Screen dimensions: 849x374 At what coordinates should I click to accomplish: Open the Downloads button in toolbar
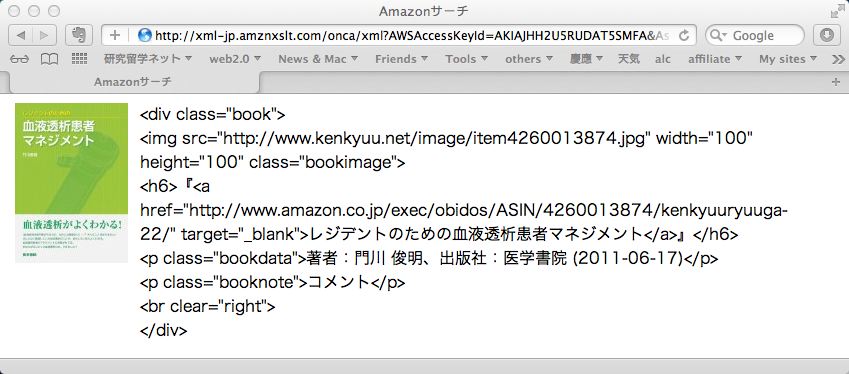click(x=827, y=36)
